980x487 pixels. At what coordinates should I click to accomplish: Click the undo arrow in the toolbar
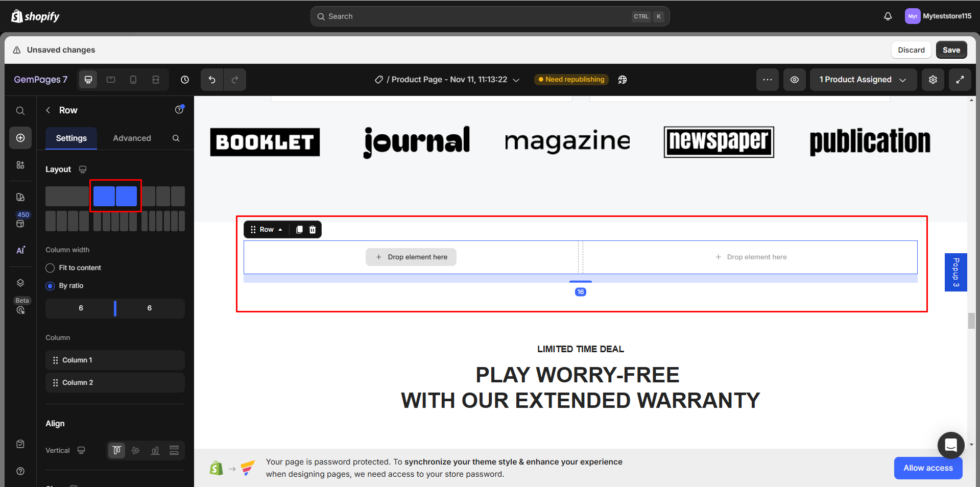[212, 80]
